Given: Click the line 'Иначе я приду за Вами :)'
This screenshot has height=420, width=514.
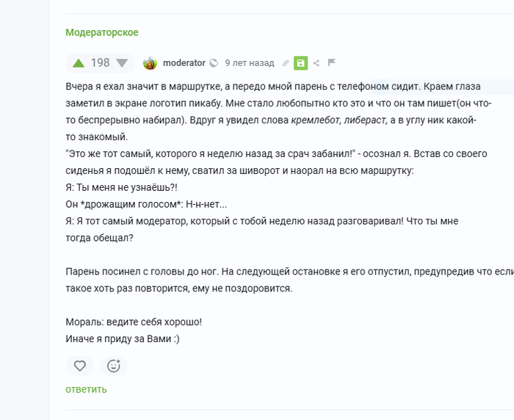Looking at the screenshot, I should tap(123, 338).
